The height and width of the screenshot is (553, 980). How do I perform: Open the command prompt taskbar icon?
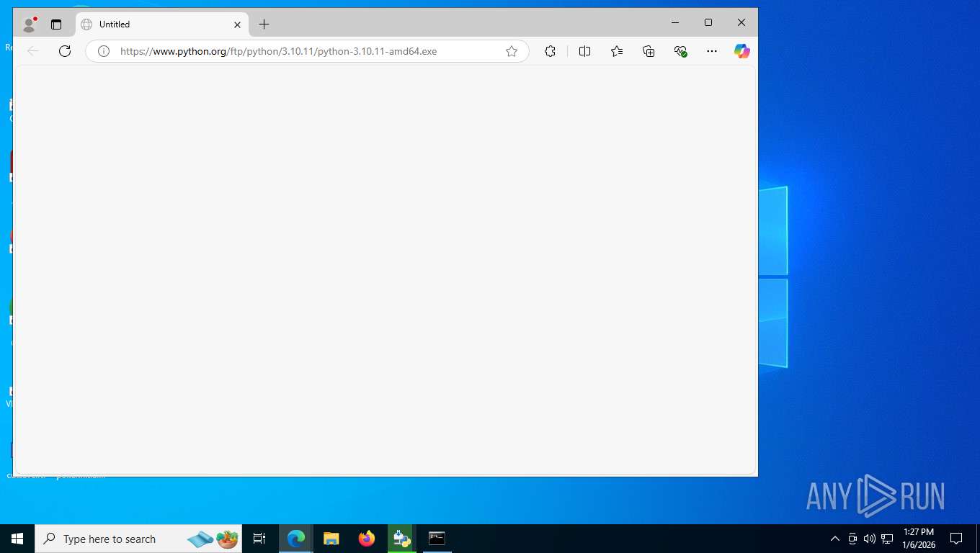[437, 539]
